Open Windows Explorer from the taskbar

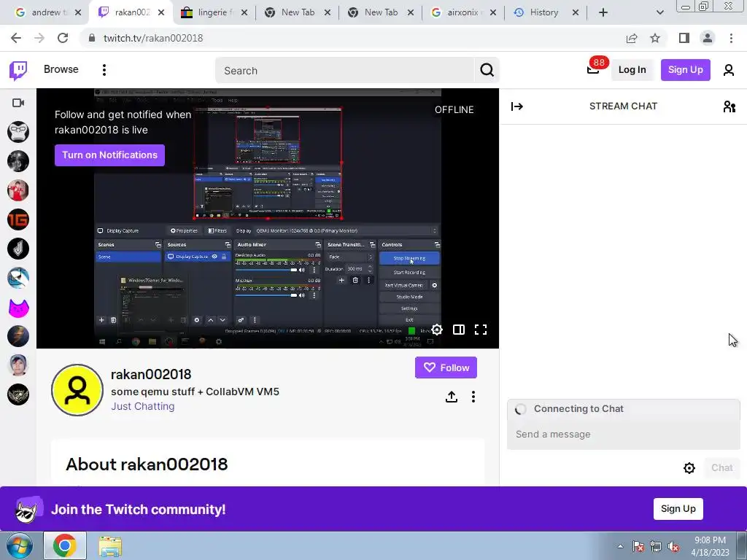click(110, 545)
